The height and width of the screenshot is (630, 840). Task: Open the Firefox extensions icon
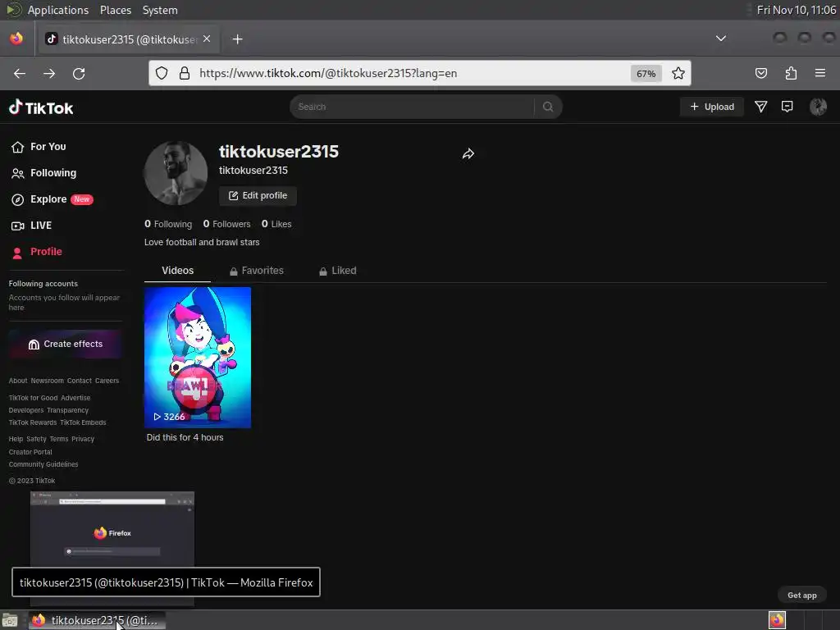tap(791, 73)
